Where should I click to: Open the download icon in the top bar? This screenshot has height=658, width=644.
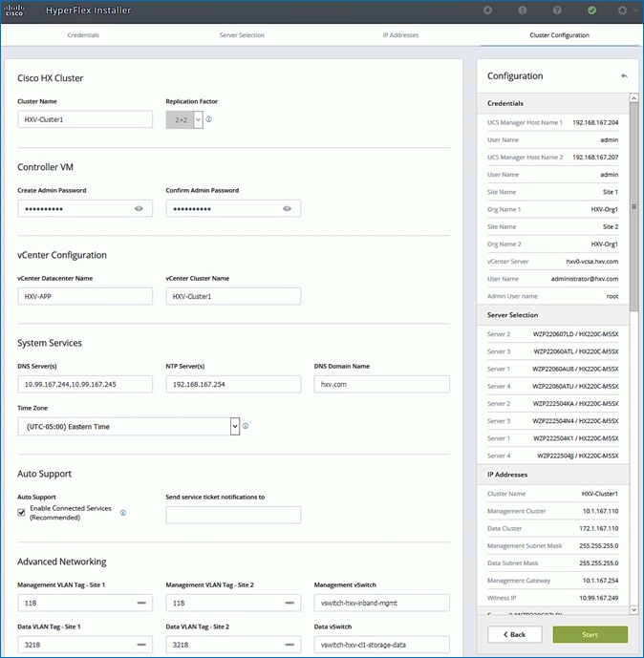click(487, 11)
